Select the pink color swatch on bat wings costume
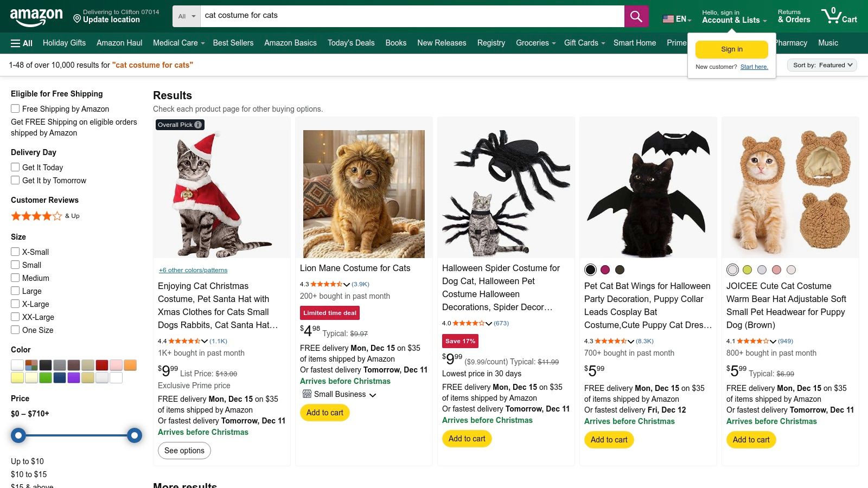 (605, 269)
